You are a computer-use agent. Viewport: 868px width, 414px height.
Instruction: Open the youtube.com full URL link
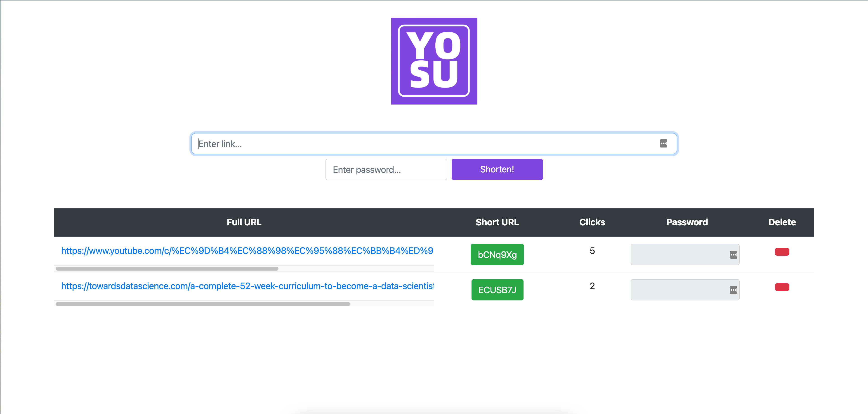[247, 251]
